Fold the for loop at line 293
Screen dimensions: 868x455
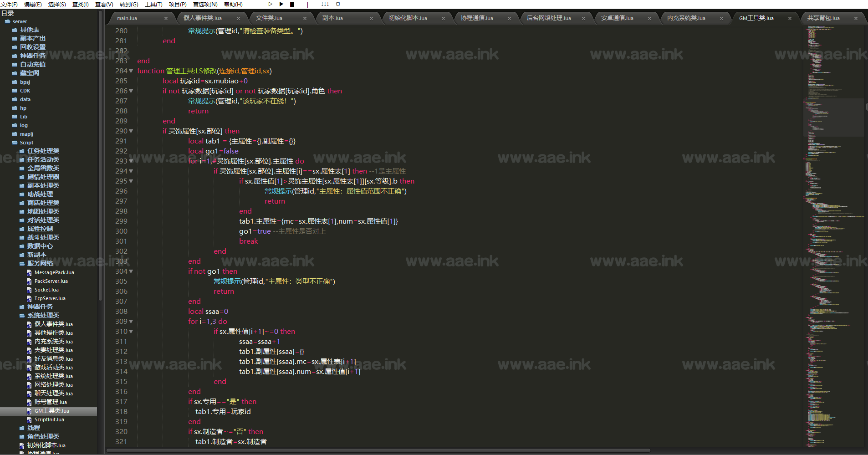[x=131, y=161]
